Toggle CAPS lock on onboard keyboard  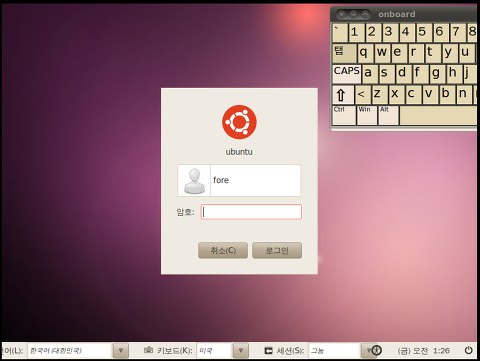pyautogui.click(x=347, y=73)
